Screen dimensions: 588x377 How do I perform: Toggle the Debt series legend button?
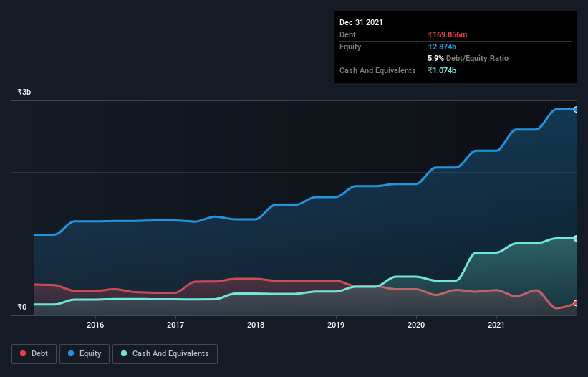(34, 354)
